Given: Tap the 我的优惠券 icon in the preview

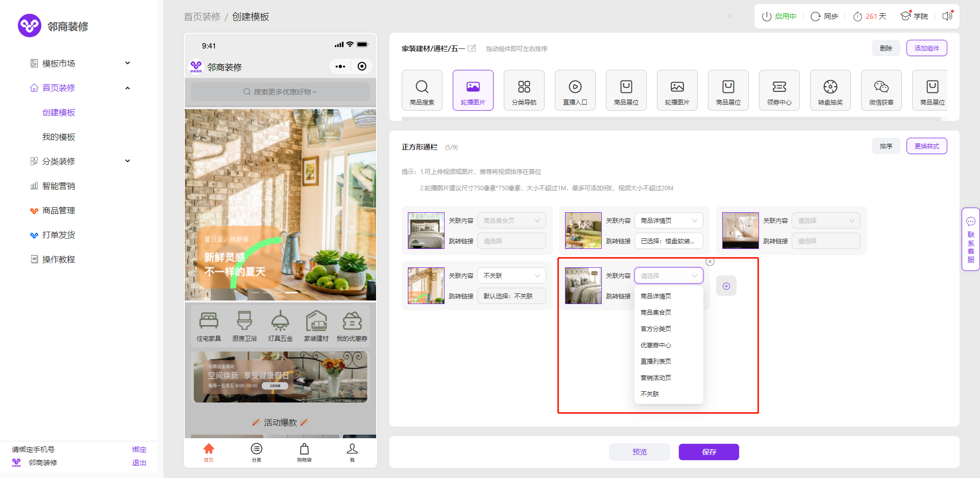Looking at the screenshot, I should pyautogui.click(x=352, y=326).
